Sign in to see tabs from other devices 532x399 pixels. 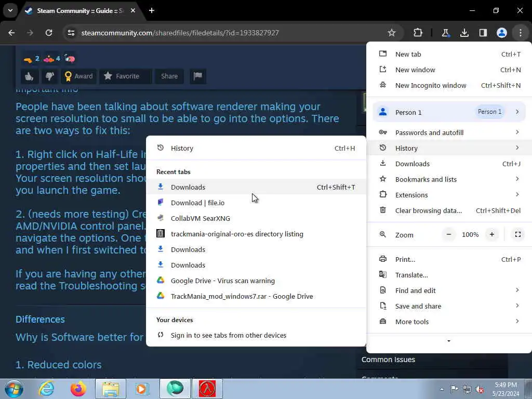point(256,336)
